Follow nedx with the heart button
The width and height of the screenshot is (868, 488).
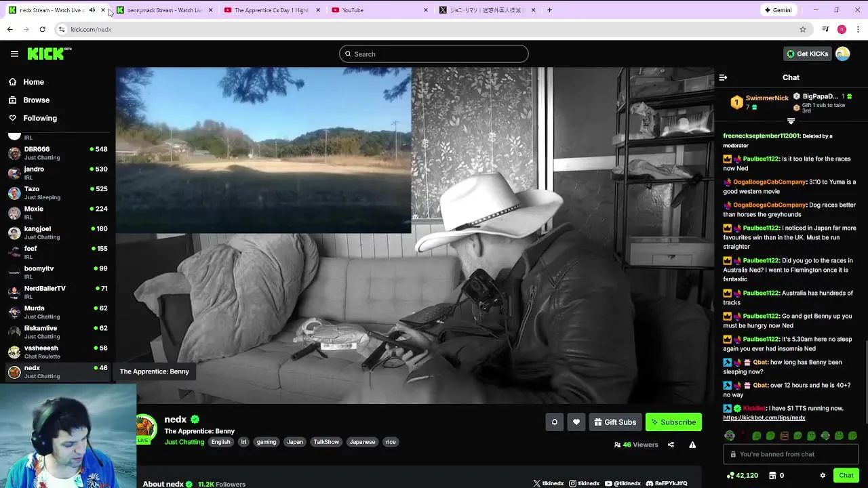(x=576, y=422)
